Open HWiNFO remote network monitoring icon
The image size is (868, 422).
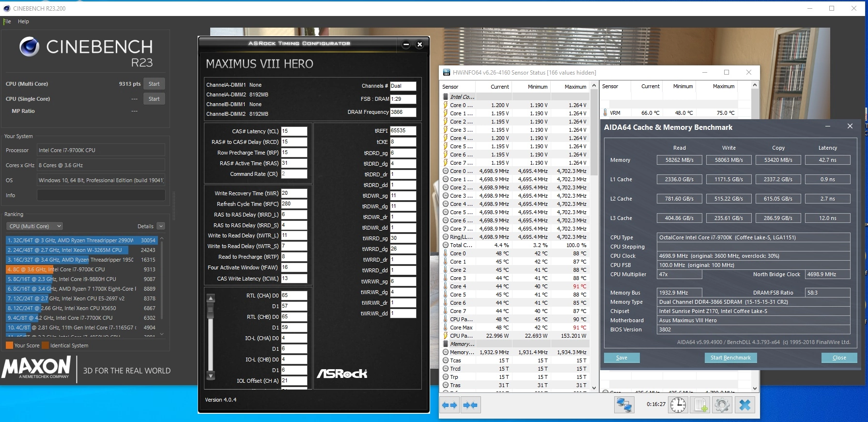click(x=624, y=405)
